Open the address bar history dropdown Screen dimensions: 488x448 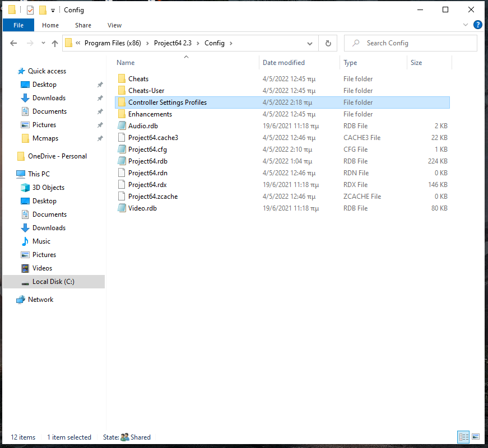coord(310,43)
